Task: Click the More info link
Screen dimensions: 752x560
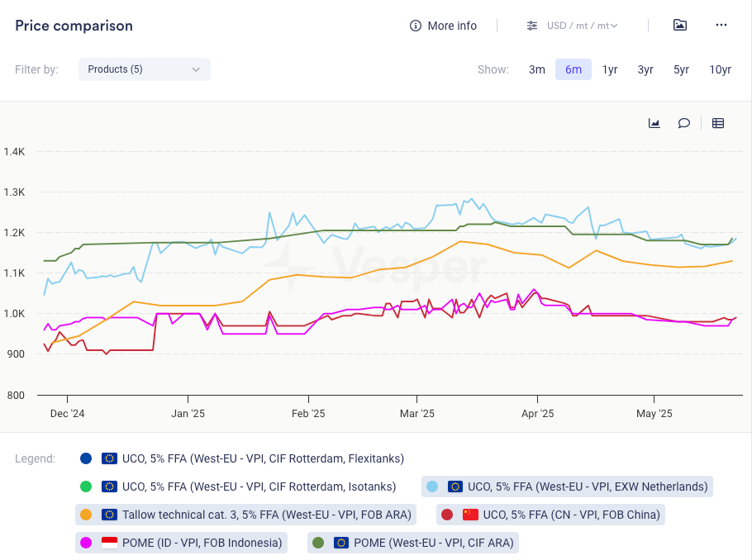Action: point(451,26)
